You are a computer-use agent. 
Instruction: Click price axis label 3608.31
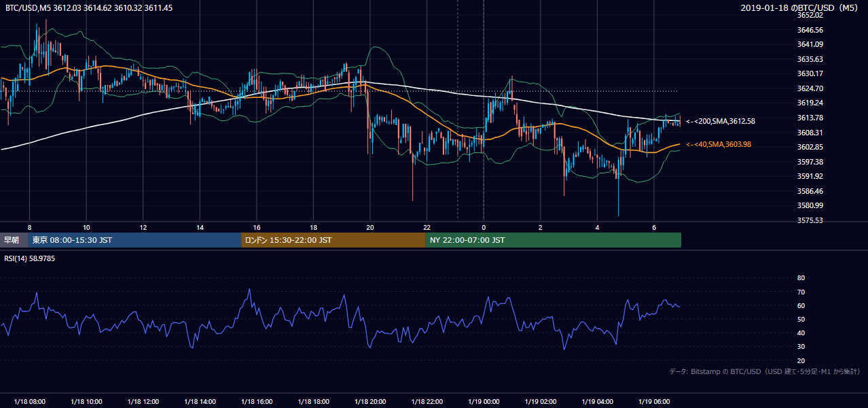click(810, 133)
